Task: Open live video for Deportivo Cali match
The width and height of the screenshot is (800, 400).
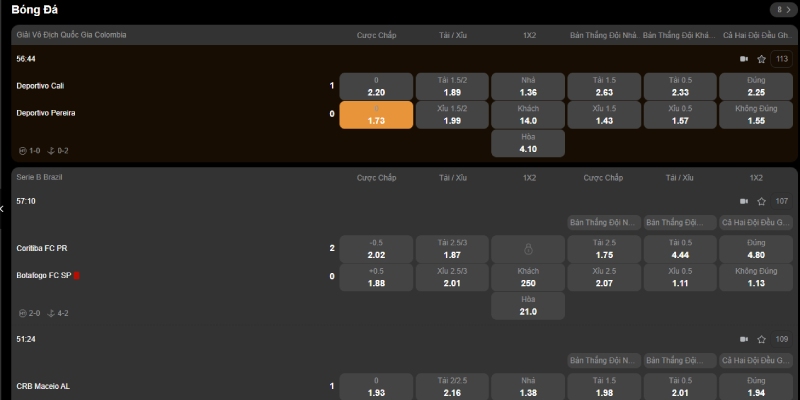Action: coord(743,59)
